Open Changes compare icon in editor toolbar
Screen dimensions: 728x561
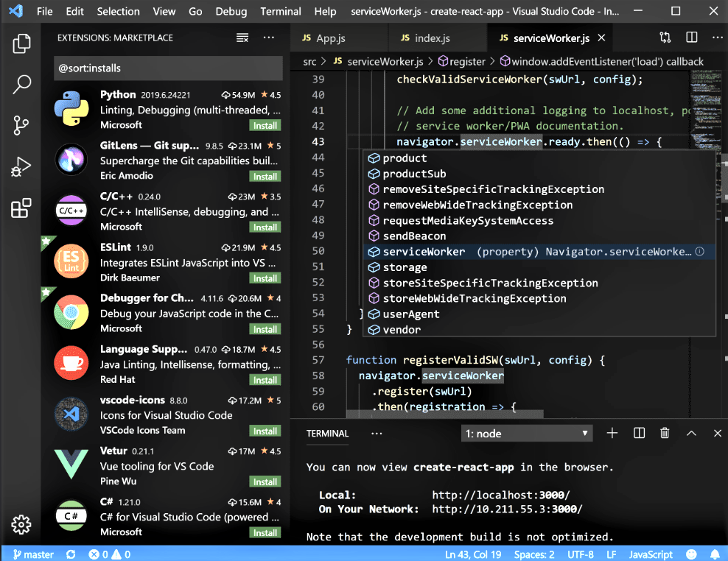coord(665,38)
